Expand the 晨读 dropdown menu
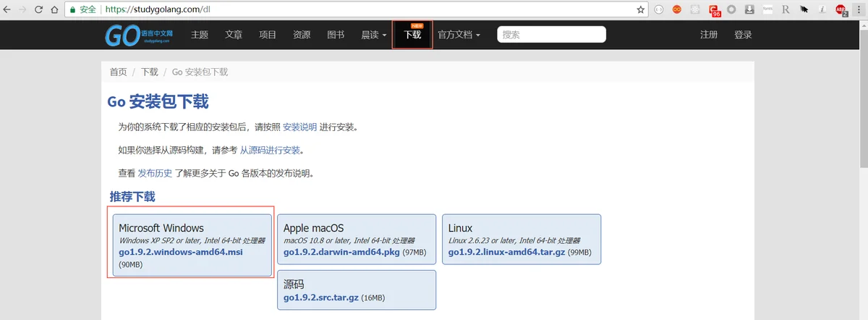This screenshot has width=868, height=320. (x=374, y=35)
